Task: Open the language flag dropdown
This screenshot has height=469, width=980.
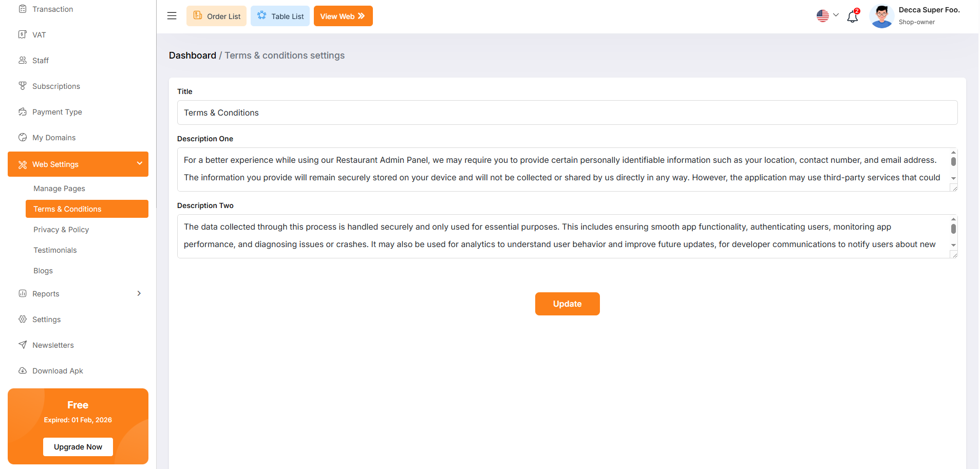Action: [x=827, y=16]
